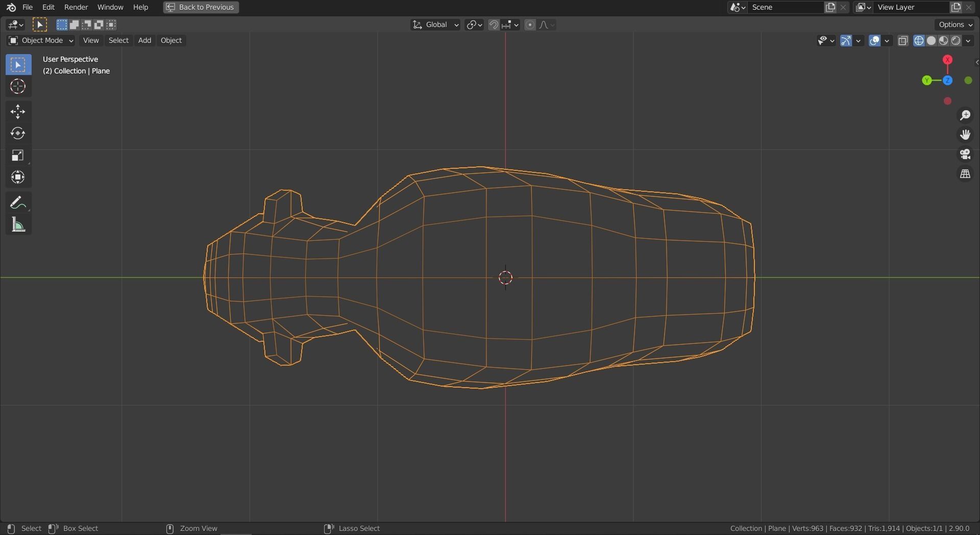Switch viewport shading to Solid
The width and height of the screenshot is (980, 535).
[931, 41]
